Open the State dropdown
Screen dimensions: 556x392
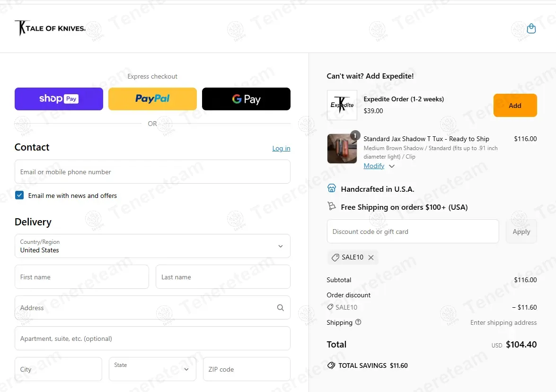(152, 369)
